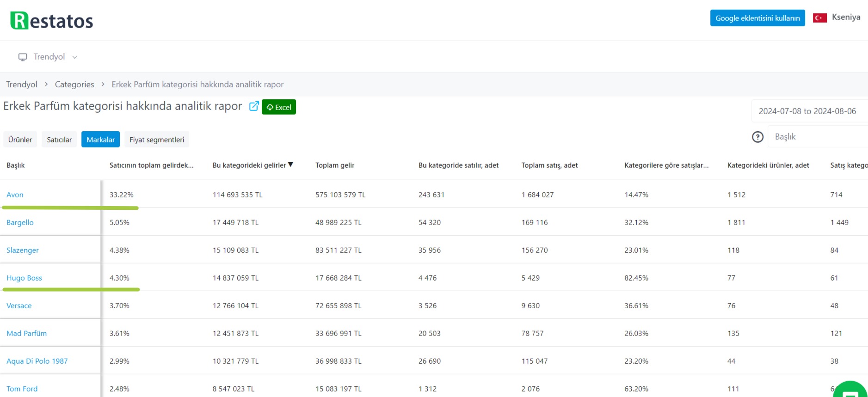868x397 pixels.
Task: Sort by Kategorideki ürünler, adet header
Action: [768, 165]
